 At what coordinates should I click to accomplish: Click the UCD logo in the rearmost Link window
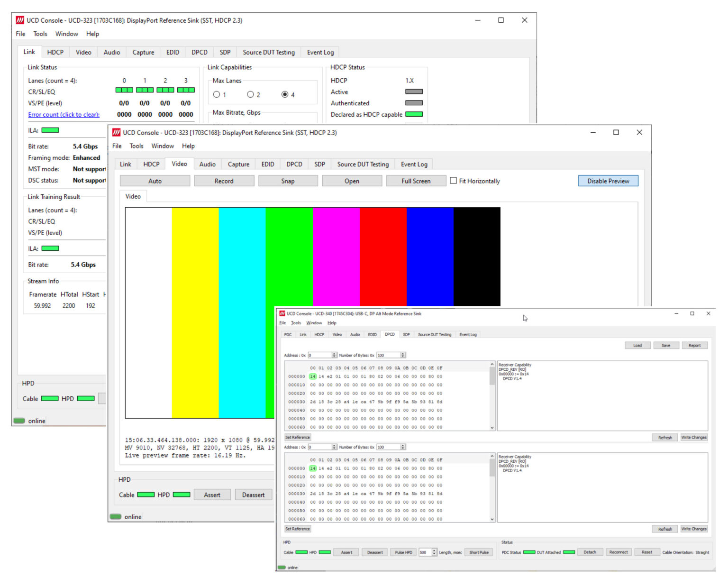[x=20, y=20]
